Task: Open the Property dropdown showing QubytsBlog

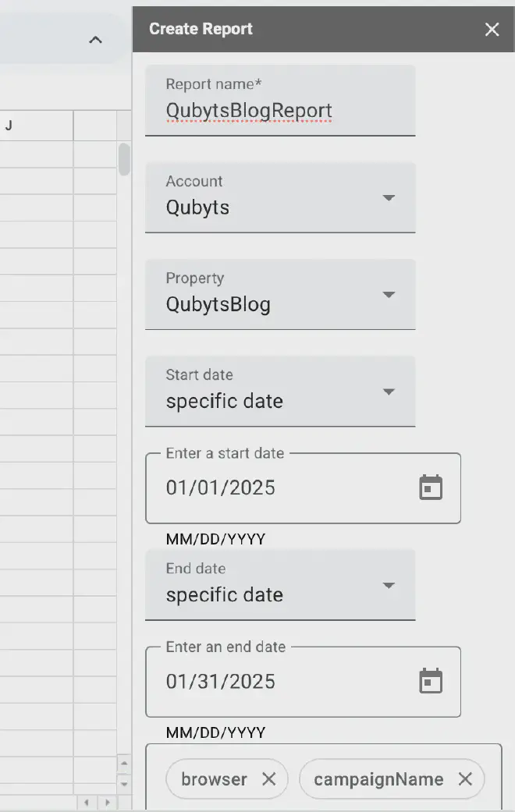Action: point(280,294)
